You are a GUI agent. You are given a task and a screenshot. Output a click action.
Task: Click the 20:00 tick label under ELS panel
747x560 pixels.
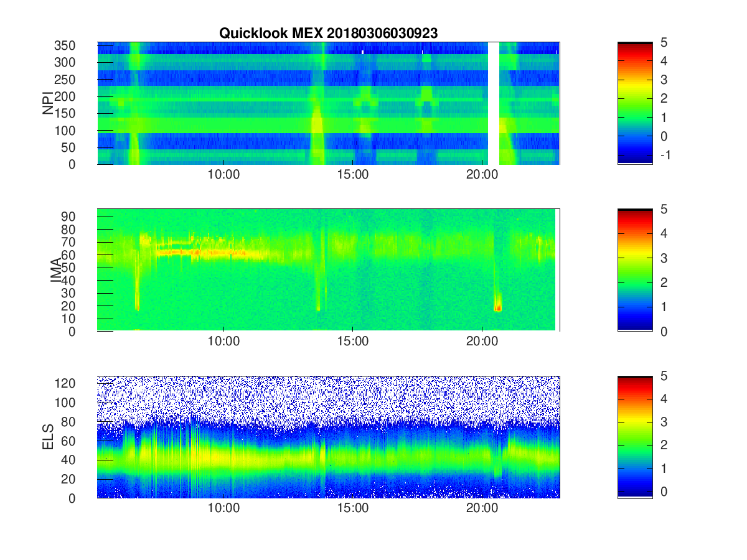[482, 508]
